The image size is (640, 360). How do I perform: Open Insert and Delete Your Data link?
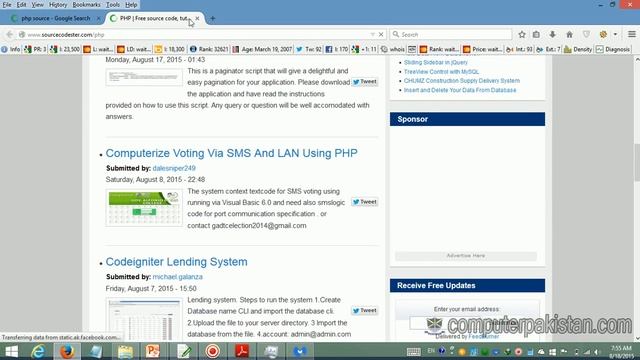[460, 90]
